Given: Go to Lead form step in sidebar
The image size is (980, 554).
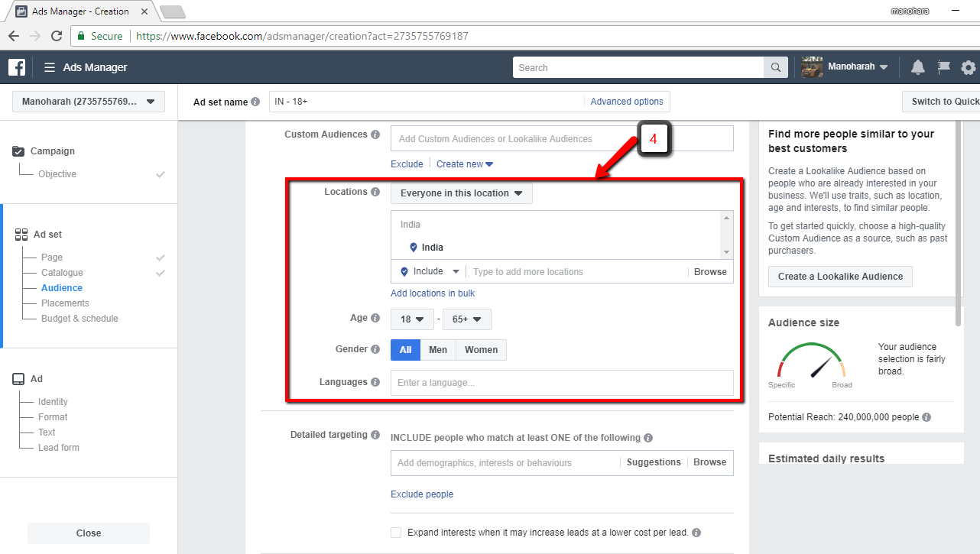Looking at the screenshot, I should (x=59, y=448).
